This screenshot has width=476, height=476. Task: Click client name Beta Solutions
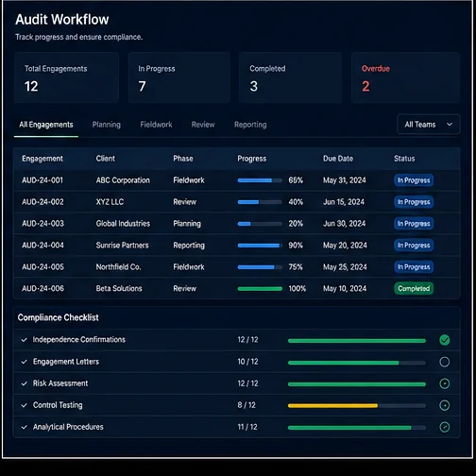119,288
